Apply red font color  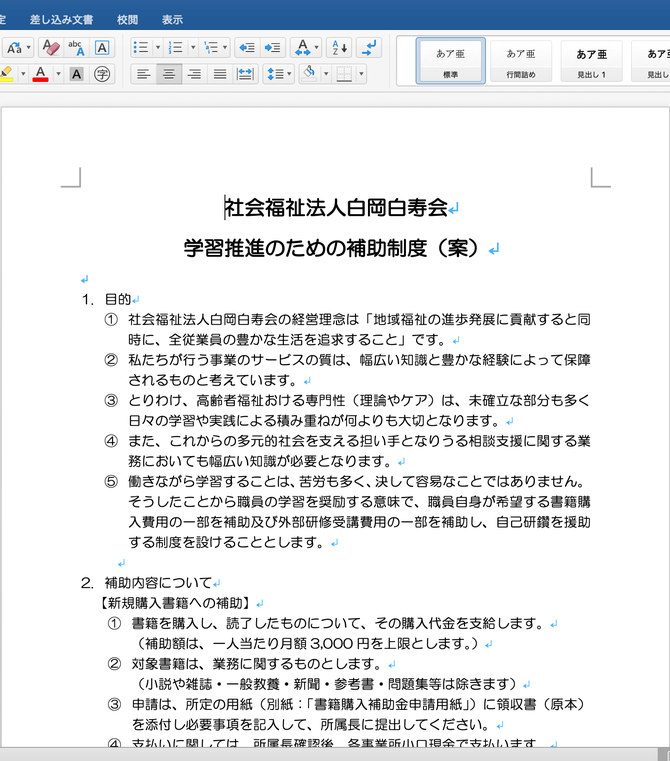point(41,74)
